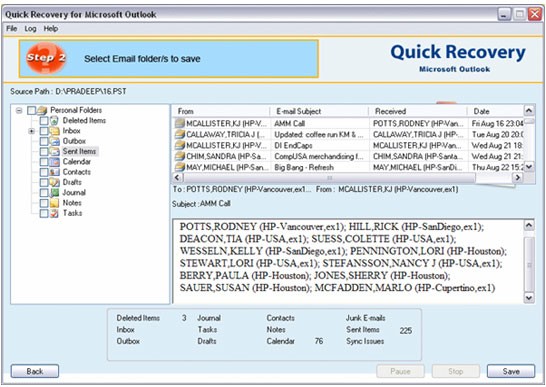The height and width of the screenshot is (387, 546).
Task: Check the Deleted Items checkbox
Action: click(44, 121)
